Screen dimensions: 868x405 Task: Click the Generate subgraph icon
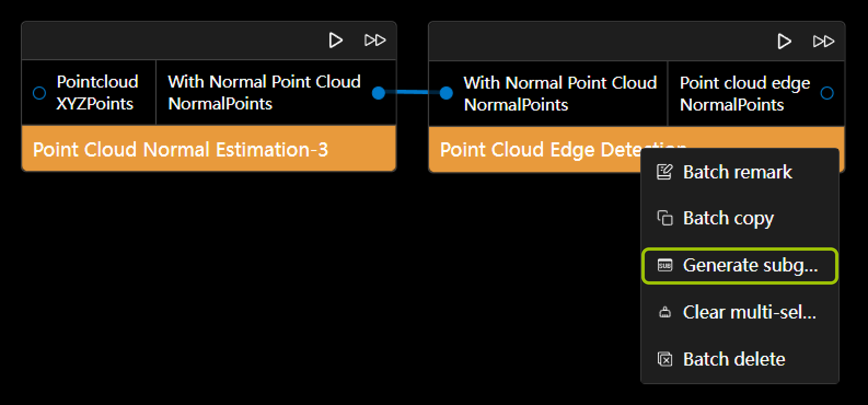(x=664, y=265)
